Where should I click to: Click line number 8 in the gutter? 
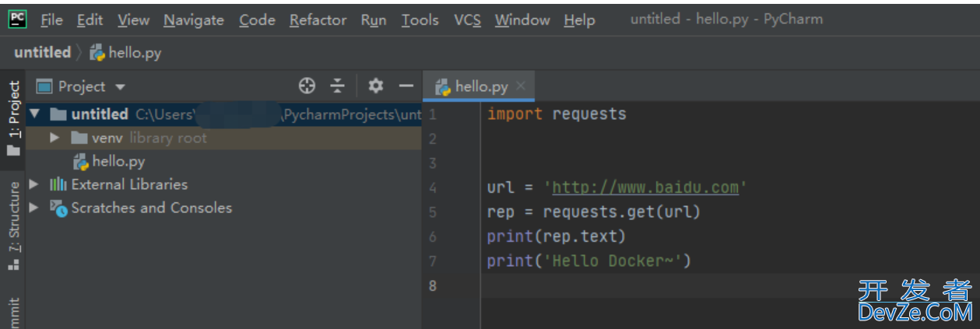pos(433,285)
